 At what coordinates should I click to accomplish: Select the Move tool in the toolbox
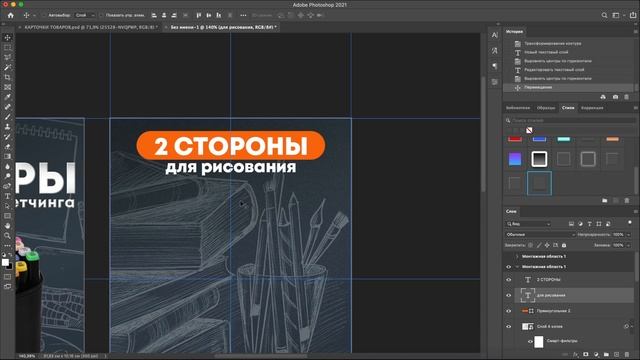(x=7, y=38)
